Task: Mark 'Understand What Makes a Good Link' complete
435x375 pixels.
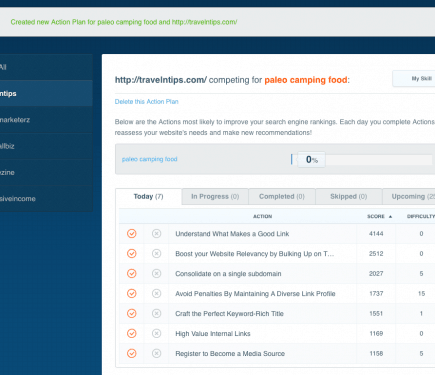Action: 132,233
